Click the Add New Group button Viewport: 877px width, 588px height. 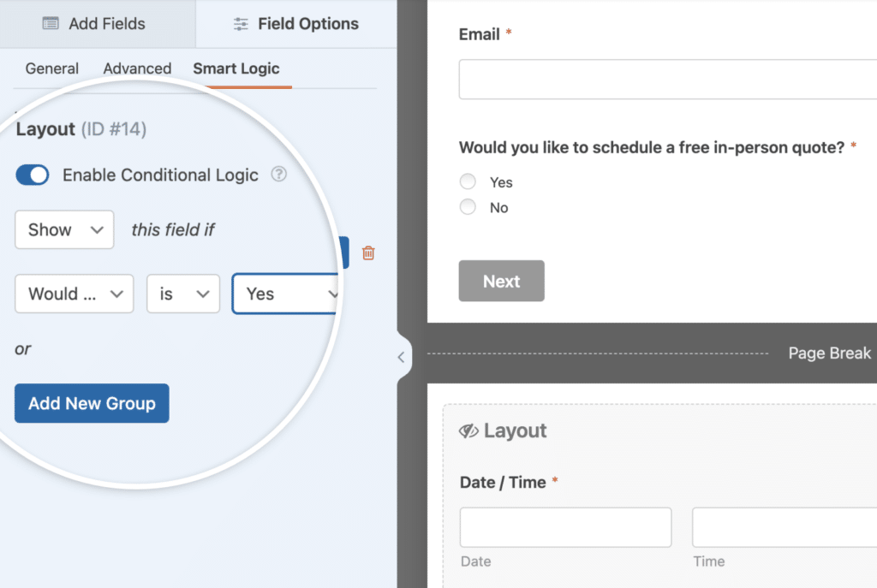[x=91, y=403]
